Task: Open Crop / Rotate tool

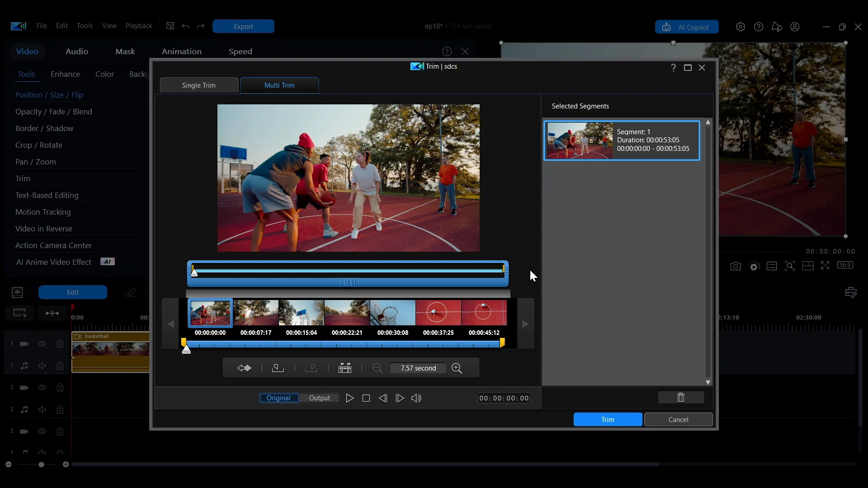Action: pyautogui.click(x=39, y=145)
